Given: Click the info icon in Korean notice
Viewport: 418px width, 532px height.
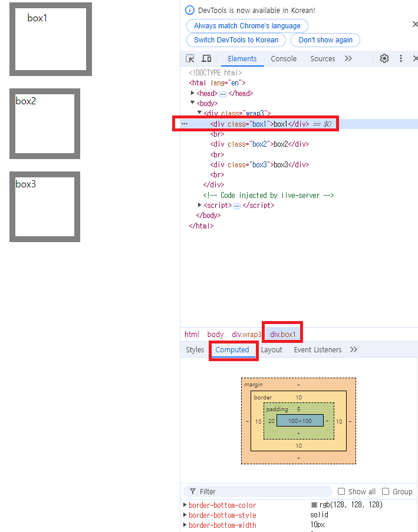Looking at the screenshot, I should pos(190,10).
